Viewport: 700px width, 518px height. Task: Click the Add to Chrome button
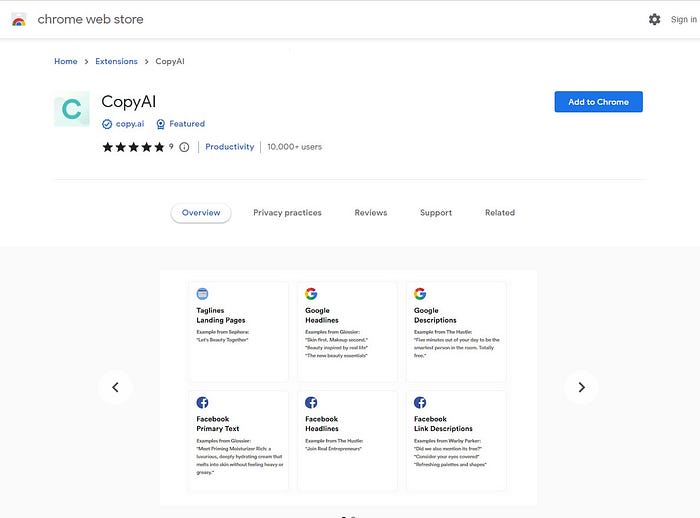coord(599,102)
